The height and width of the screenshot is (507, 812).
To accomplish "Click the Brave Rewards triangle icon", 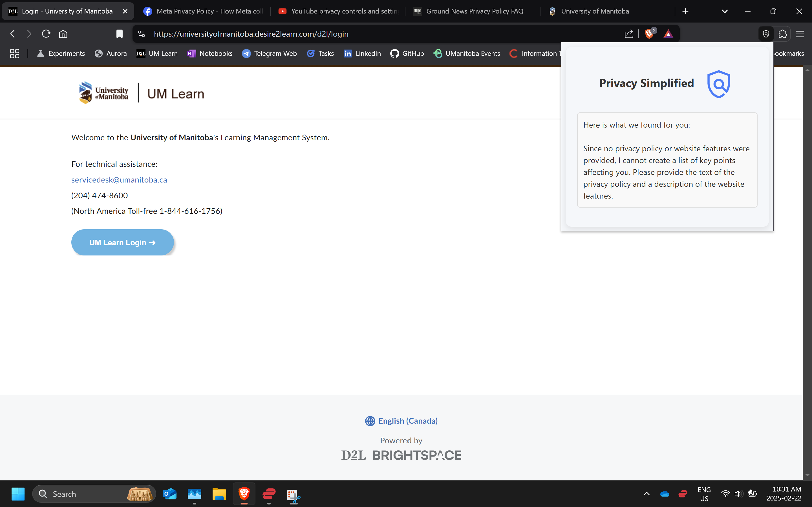I will pyautogui.click(x=668, y=34).
